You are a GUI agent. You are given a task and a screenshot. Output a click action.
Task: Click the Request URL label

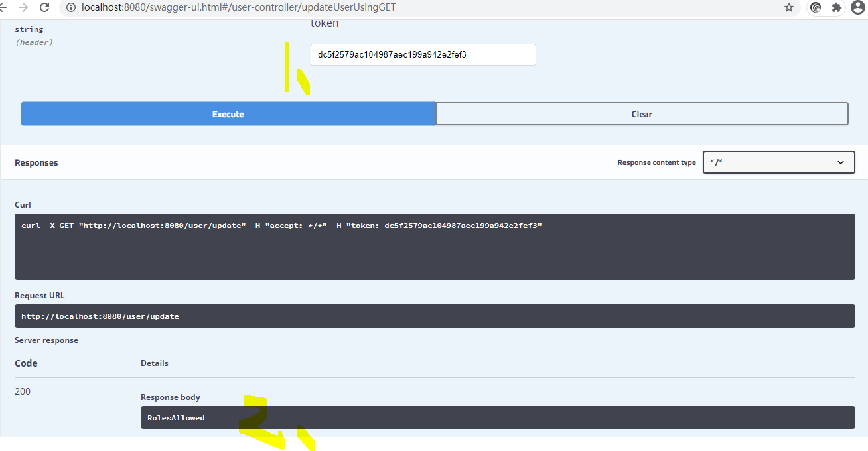point(40,296)
